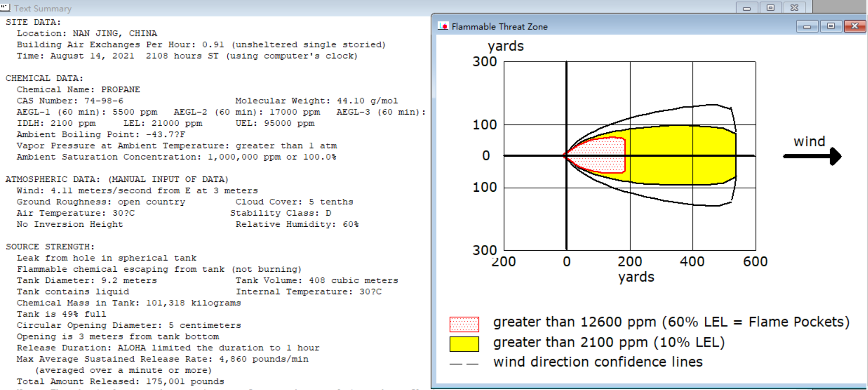
Task: Click the 'ATMOSPHERIC DATA:' heading
Action: tap(117, 179)
